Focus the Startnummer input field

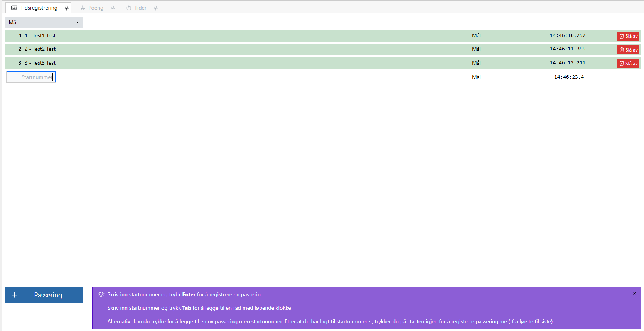click(x=31, y=77)
